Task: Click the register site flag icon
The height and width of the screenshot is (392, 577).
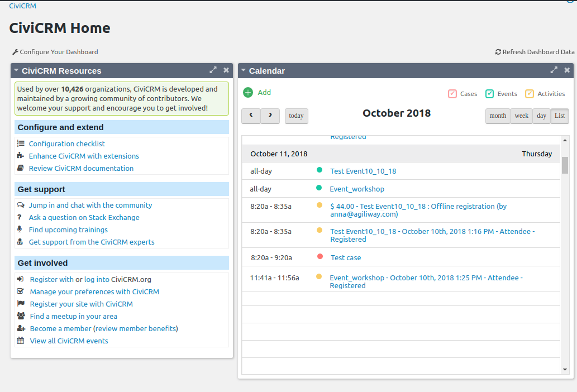Action: pyautogui.click(x=21, y=304)
